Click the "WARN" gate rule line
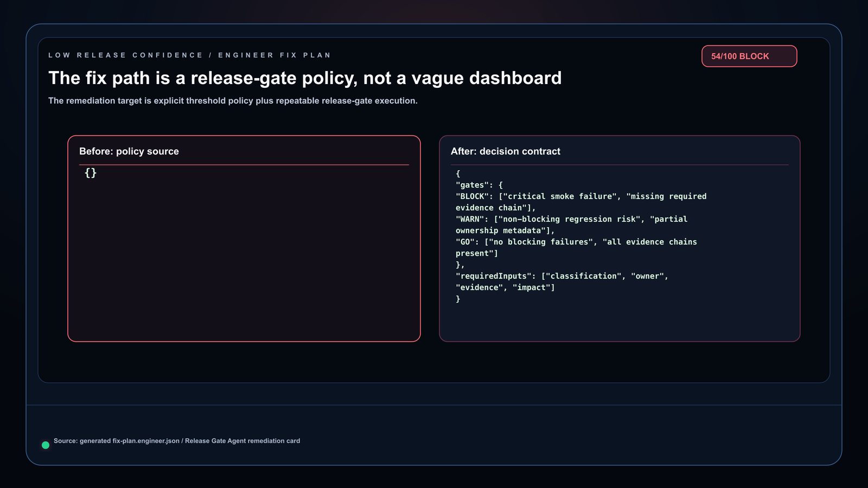Screen dimensions: 868x488 click(571, 220)
